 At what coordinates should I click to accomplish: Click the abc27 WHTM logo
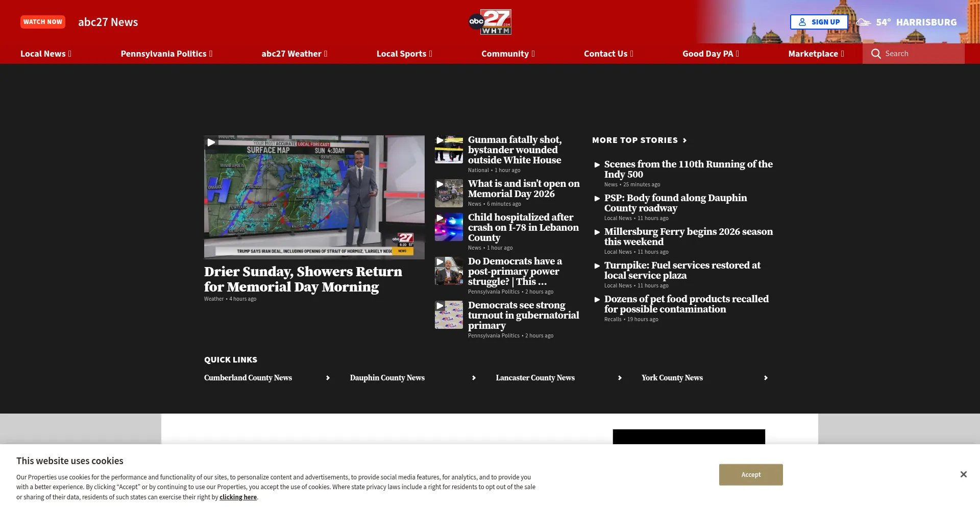[x=490, y=22]
